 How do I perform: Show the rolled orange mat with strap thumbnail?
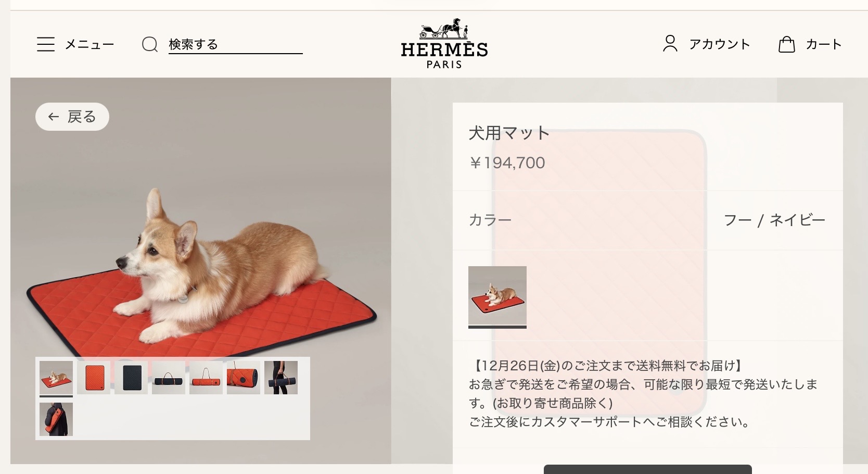(206, 378)
